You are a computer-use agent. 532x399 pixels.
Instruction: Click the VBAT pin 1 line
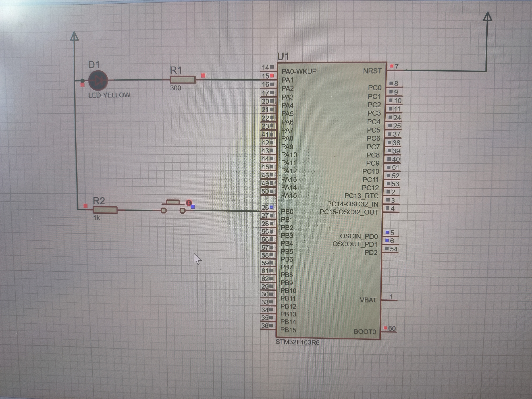point(389,300)
